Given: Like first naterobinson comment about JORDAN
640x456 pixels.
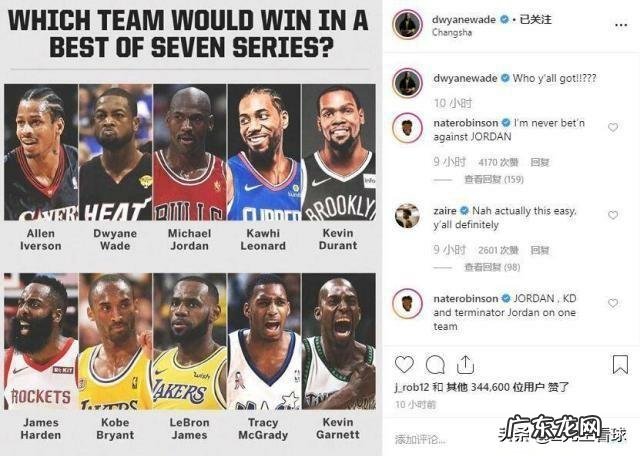Looking at the screenshot, I should [613, 127].
